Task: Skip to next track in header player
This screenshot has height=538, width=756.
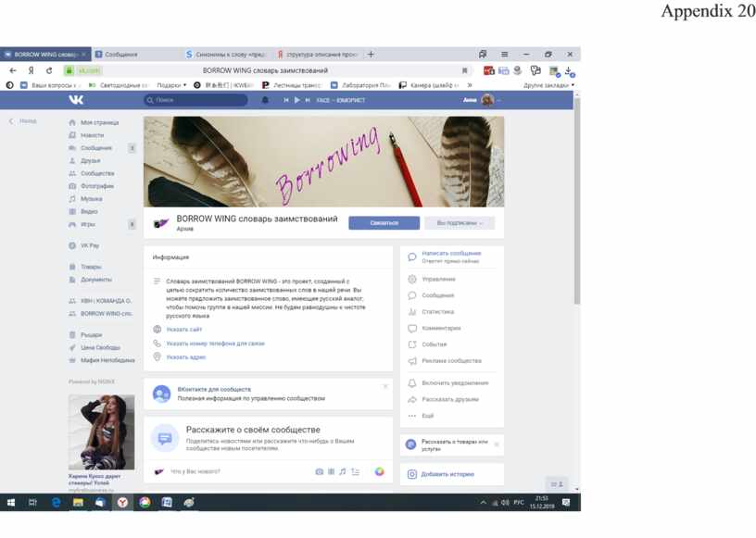Action: [x=308, y=100]
